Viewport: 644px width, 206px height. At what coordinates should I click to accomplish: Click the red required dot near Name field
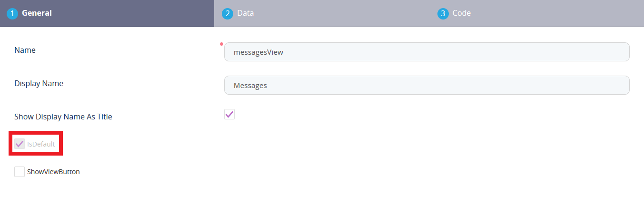pyautogui.click(x=221, y=44)
